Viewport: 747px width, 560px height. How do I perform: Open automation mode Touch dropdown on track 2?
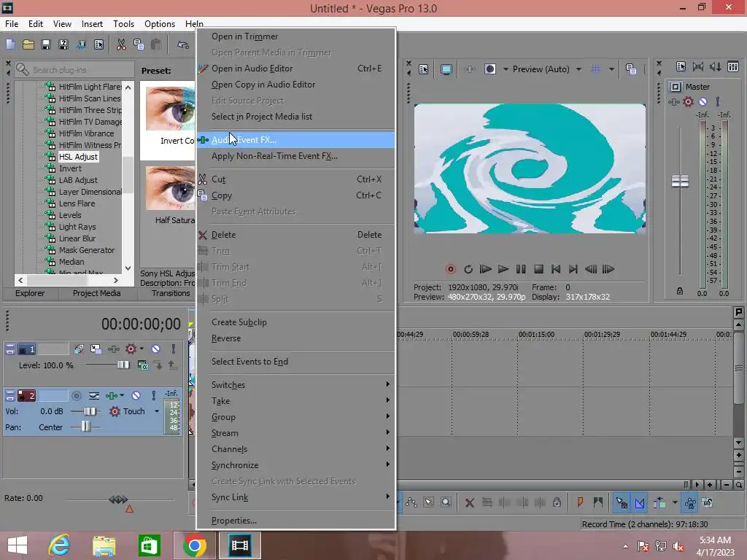coord(157,411)
